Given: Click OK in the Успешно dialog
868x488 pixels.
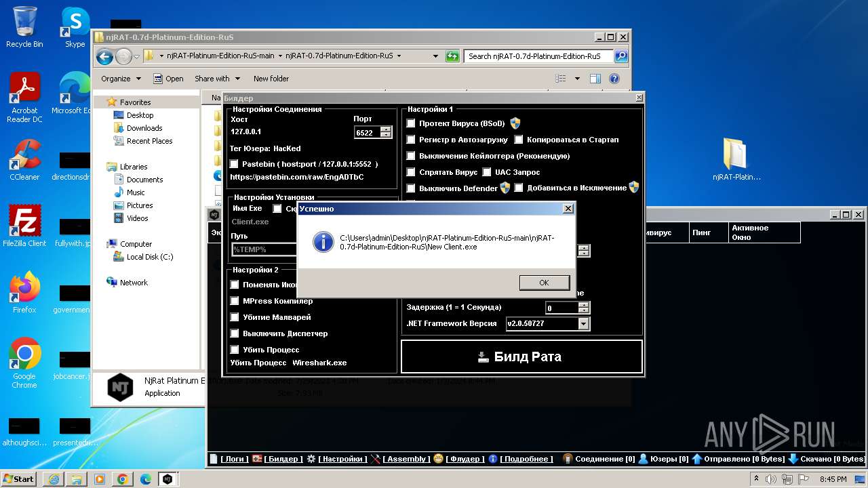Looking at the screenshot, I should pyautogui.click(x=544, y=283).
